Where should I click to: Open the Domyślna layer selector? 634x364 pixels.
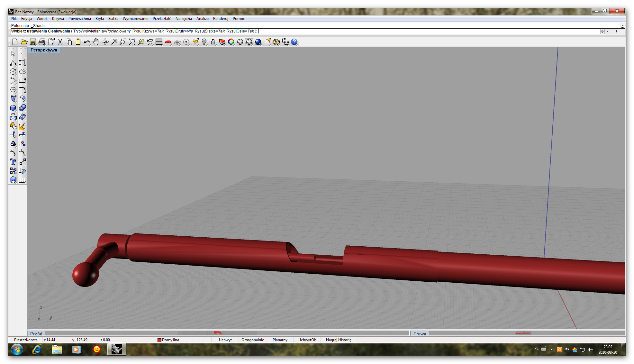click(x=170, y=340)
